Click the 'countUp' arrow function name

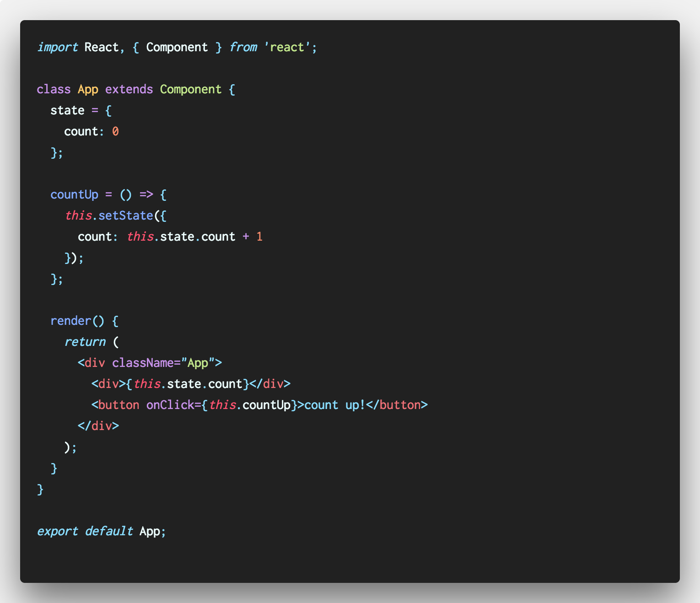75,194
